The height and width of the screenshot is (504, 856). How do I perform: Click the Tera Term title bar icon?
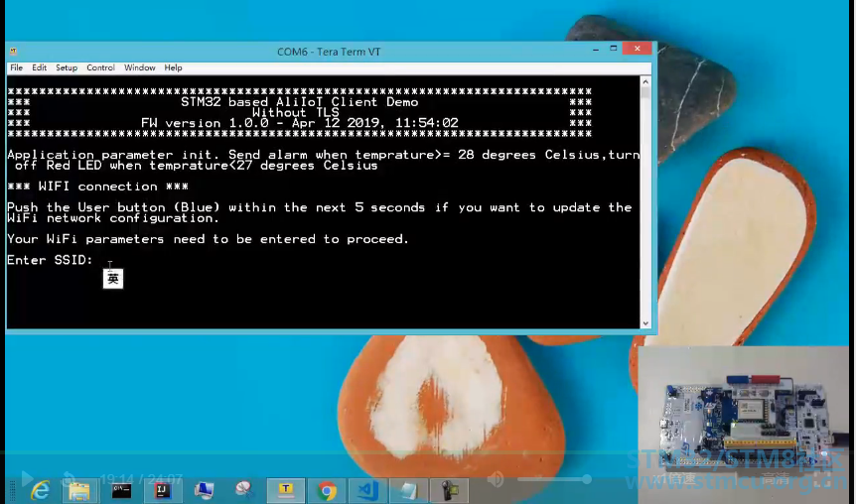pyautogui.click(x=13, y=52)
